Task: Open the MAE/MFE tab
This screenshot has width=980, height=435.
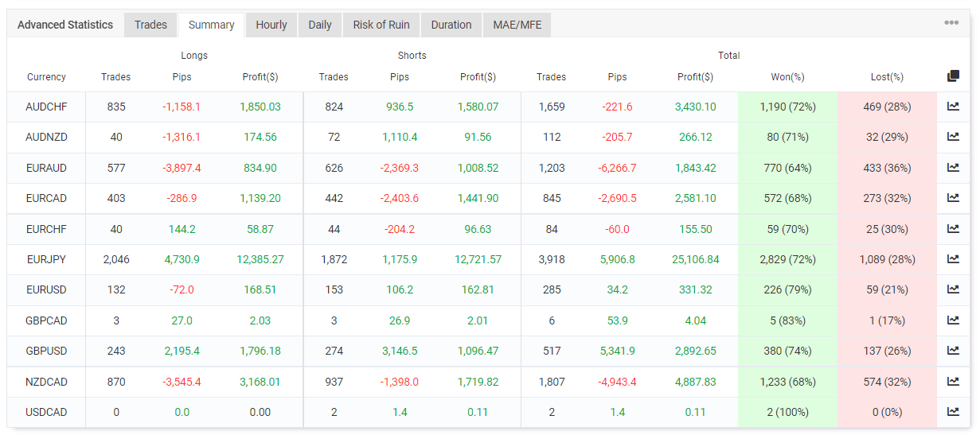Action: click(517, 25)
